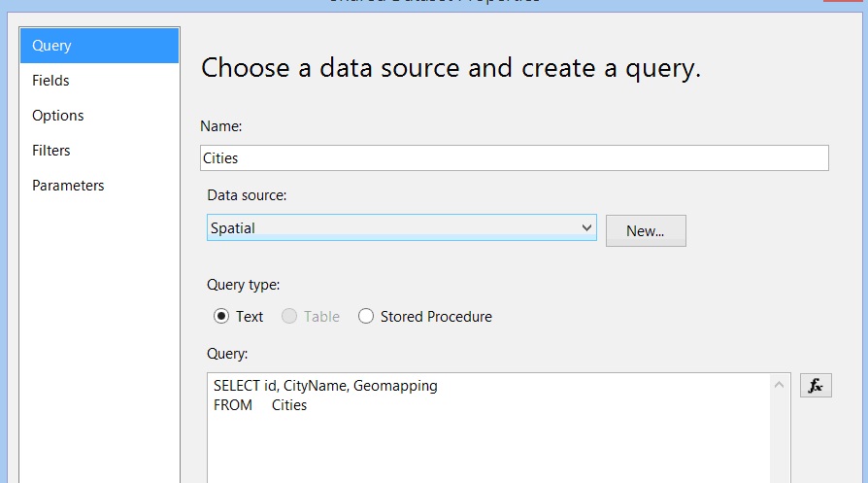
Task: Click the 'Choose a data source' heading
Action: click(x=451, y=68)
